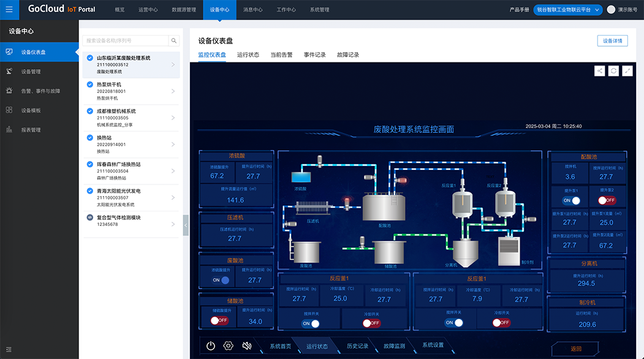The height and width of the screenshot is (359, 644).
Task: Open the hamburger menu beside GoCloud logo
Action: [9, 9]
